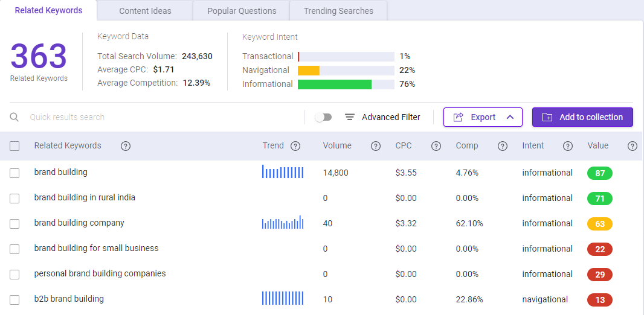
Task: Click the Value column help icon
Action: [633, 146]
